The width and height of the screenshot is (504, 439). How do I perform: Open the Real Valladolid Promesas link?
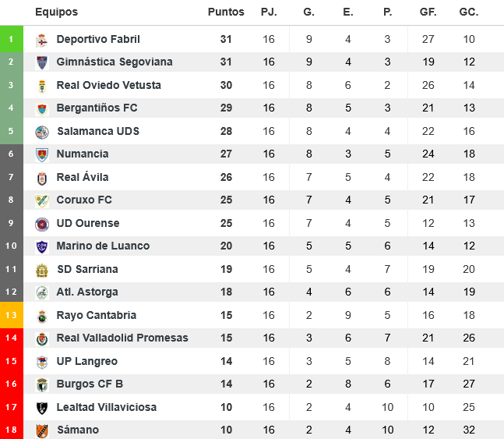pyautogui.click(x=122, y=338)
